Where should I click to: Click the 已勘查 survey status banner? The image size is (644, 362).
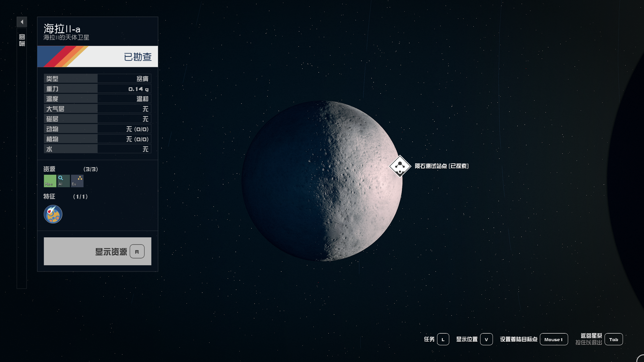tap(98, 56)
